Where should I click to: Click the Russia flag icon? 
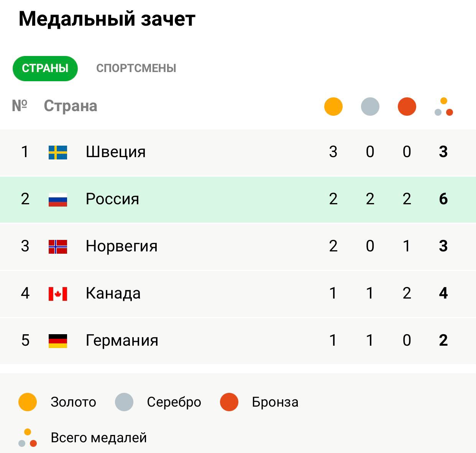point(58,200)
